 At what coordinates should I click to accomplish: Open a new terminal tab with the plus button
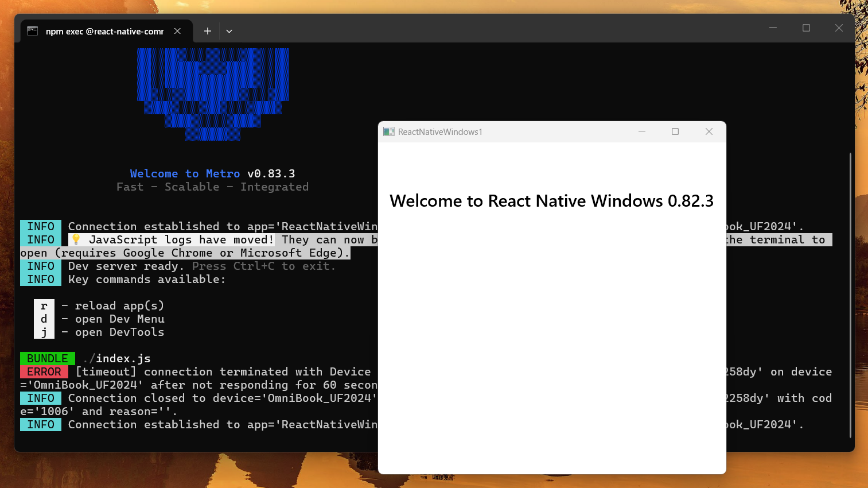pos(208,31)
